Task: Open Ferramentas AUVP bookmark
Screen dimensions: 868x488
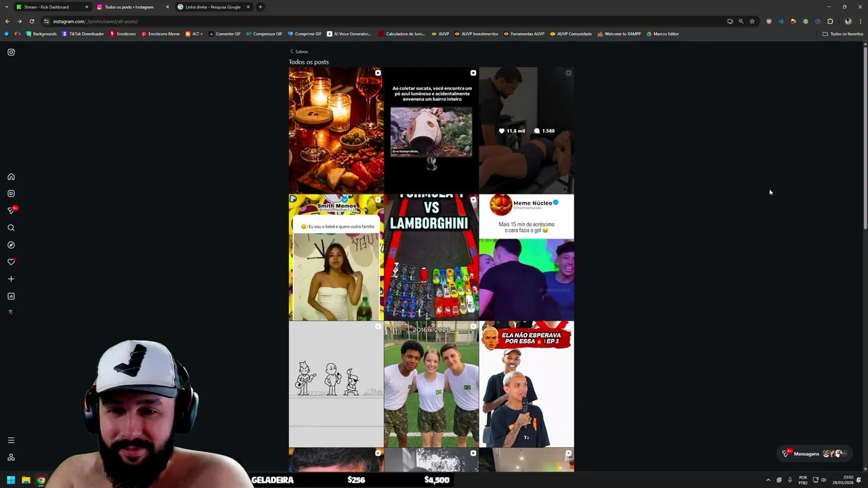Action: [x=524, y=34]
